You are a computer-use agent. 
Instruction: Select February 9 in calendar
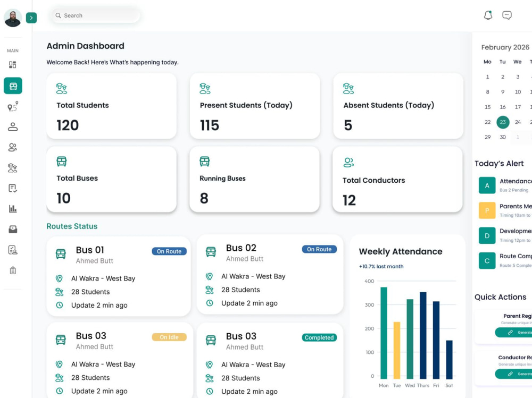coord(503,92)
